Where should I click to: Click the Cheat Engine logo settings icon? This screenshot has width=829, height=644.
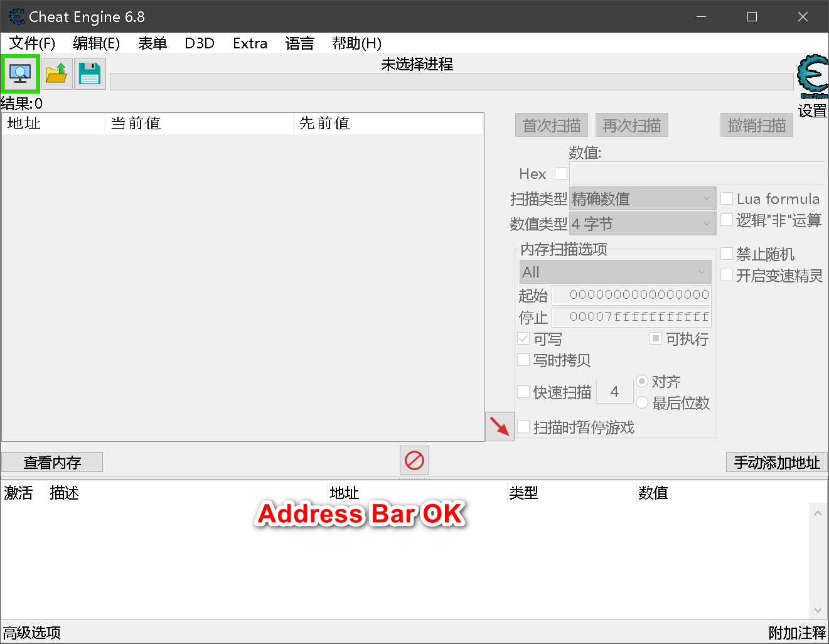[813, 76]
